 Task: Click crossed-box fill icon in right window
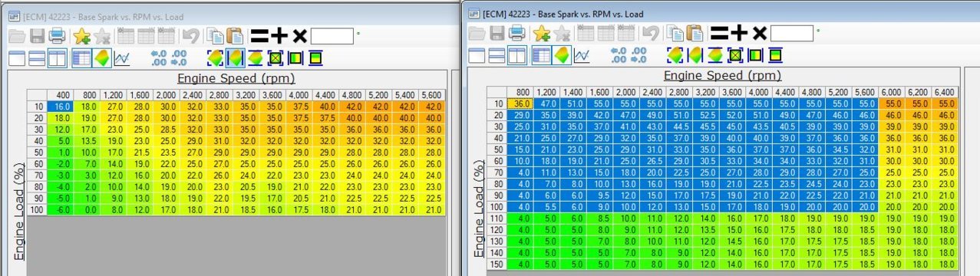[736, 55]
